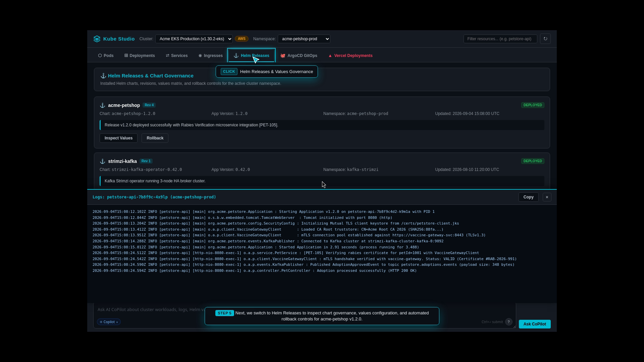Click the 'Connected to Kafka cluster' log line
Screen dimensions: 644x362
click(x=268, y=241)
